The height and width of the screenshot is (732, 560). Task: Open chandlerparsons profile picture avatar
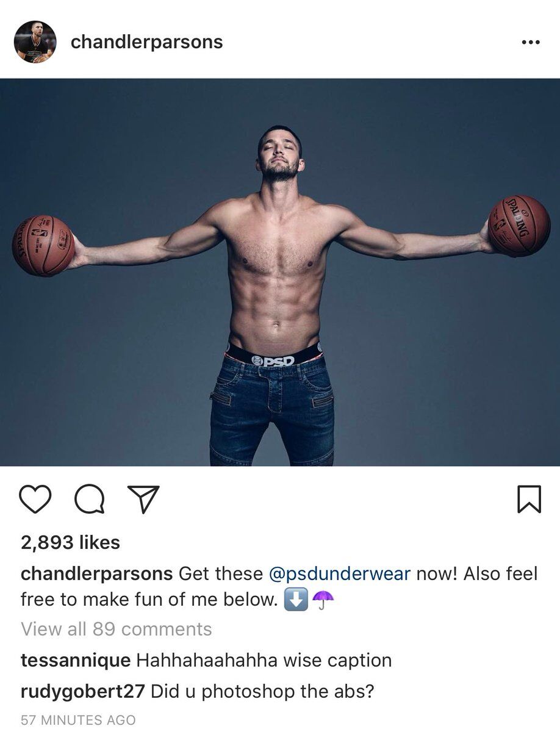(35, 41)
